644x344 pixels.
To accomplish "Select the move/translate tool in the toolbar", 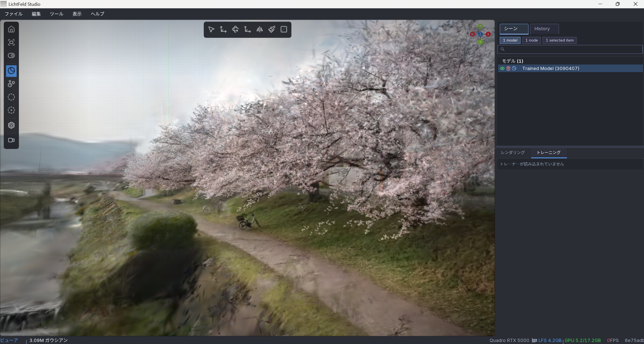I will 223,29.
